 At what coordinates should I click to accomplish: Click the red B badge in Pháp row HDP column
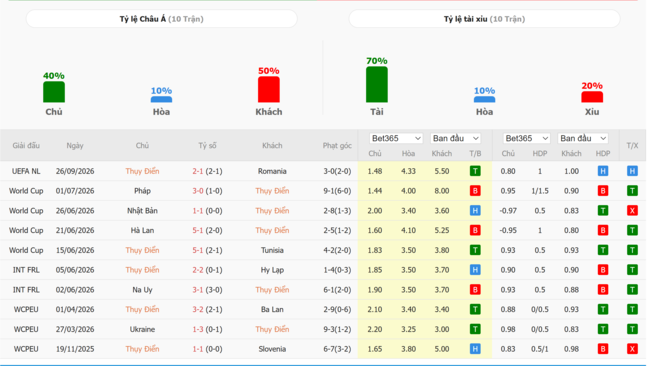603,191
